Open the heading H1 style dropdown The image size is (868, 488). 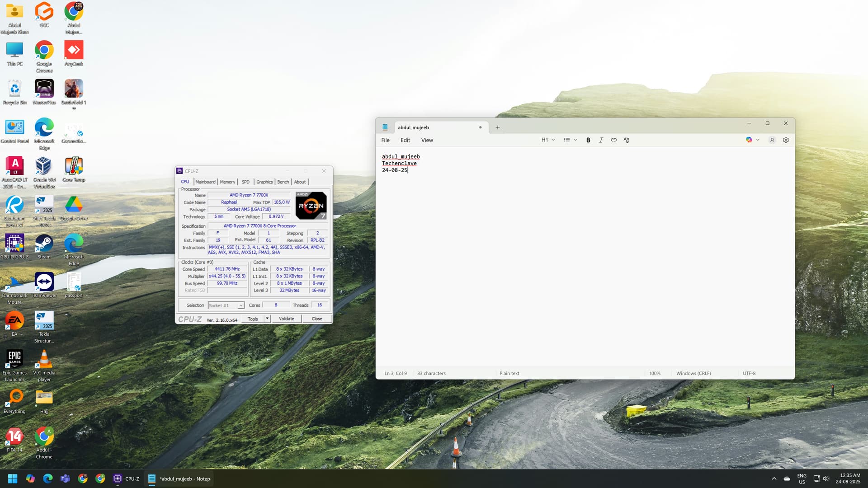[548, 140]
